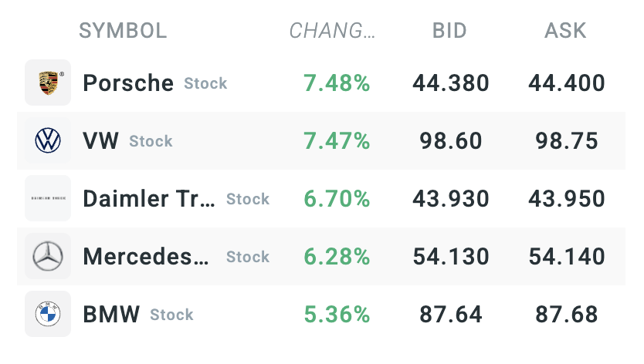Screen dimensions: 644x364
Task: Select Mercedes bid price 54.130
Action: pos(450,257)
